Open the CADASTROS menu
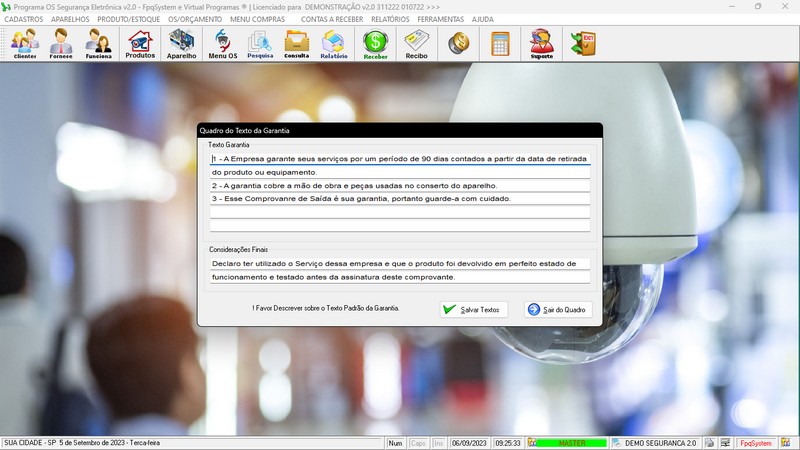This screenshot has height=450, width=800. pos(23,19)
